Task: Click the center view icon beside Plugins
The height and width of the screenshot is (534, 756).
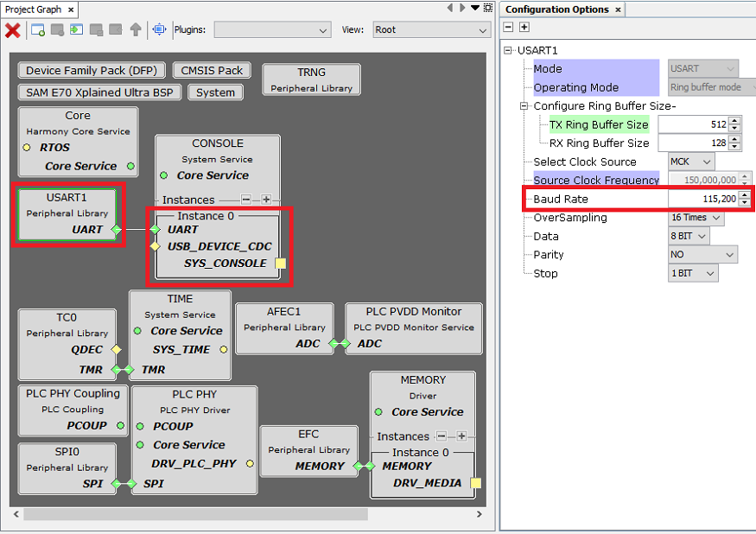Action: click(x=159, y=30)
